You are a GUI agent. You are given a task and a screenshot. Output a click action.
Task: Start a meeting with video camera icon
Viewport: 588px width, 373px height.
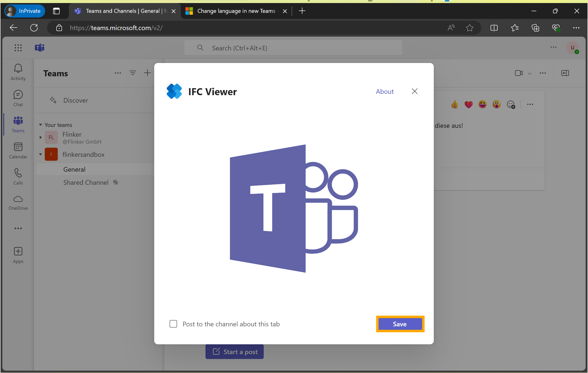click(518, 73)
